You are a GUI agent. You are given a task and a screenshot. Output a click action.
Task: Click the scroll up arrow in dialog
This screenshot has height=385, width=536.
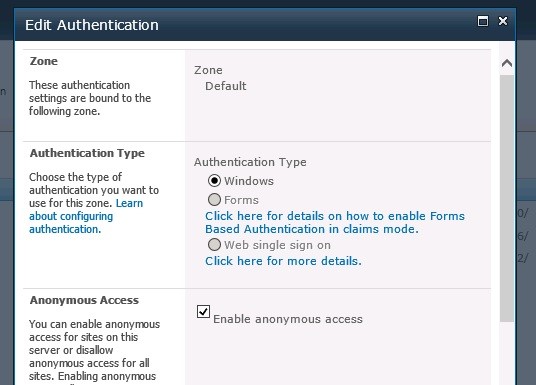[507, 63]
